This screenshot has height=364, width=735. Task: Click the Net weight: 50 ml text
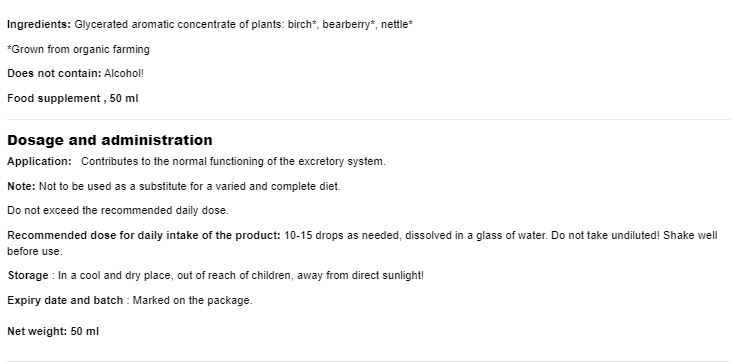click(53, 331)
